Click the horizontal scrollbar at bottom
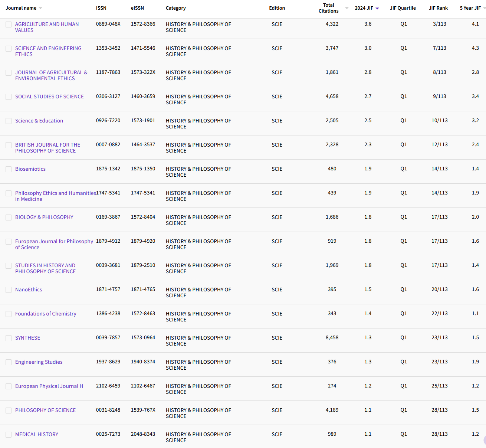486x448 pixels. 243,447
